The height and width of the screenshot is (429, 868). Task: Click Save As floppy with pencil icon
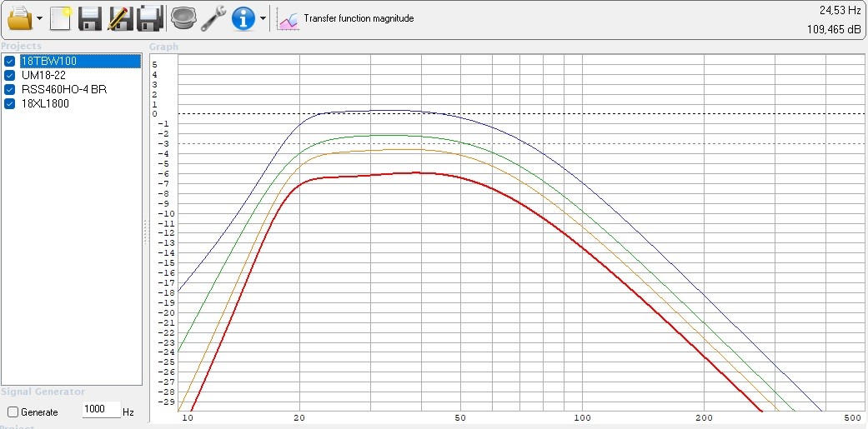pyautogui.click(x=120, y=17)
